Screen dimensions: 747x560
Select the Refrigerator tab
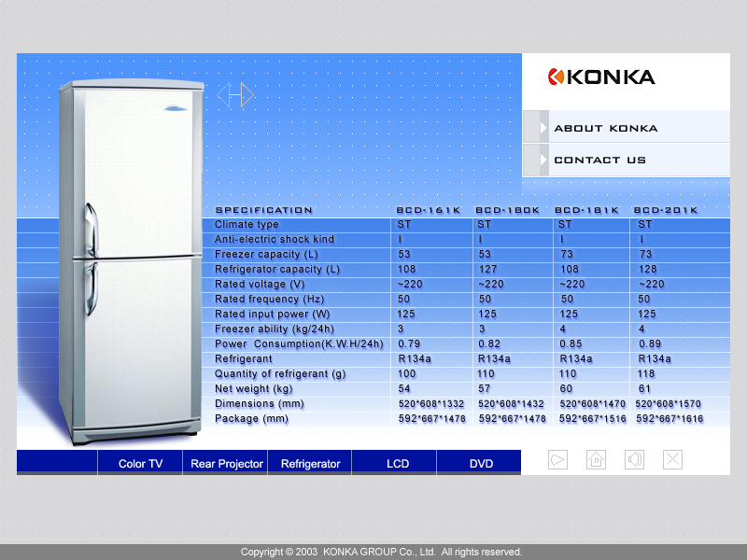tap(310, 463)
